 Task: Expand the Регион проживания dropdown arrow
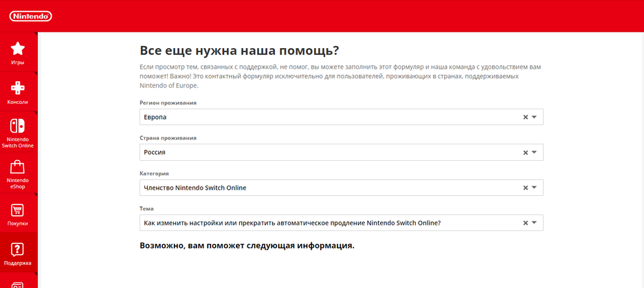(534, 117)
